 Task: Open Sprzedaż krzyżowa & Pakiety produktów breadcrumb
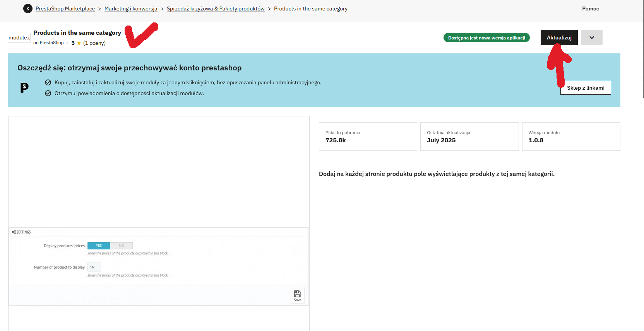coord(216,9)
